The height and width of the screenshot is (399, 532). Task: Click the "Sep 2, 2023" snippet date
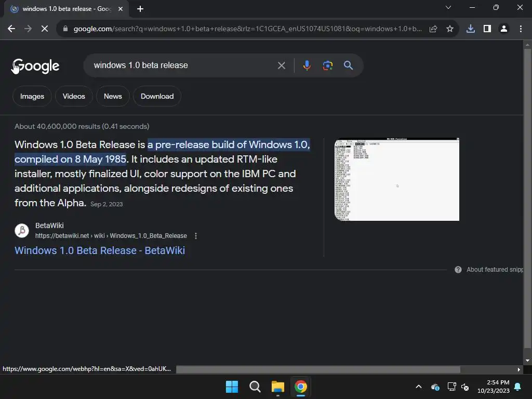107,204
